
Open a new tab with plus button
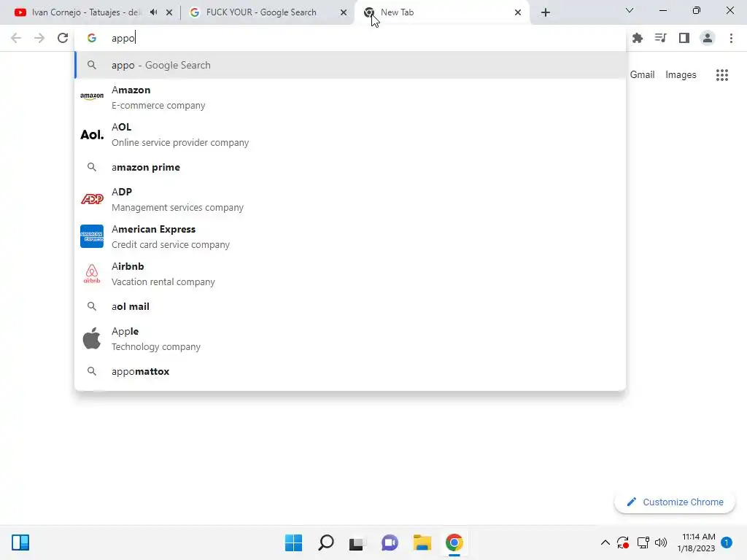click(546, 12)
